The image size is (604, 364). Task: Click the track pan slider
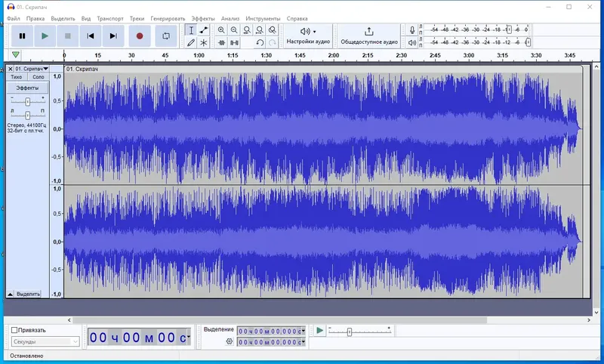point(28,116)
